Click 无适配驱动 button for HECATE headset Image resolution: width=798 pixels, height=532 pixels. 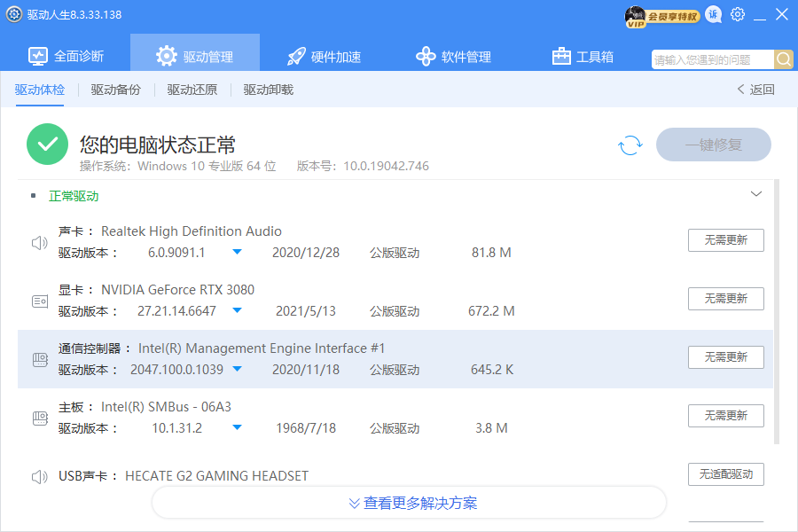click(x=725, y=474)
